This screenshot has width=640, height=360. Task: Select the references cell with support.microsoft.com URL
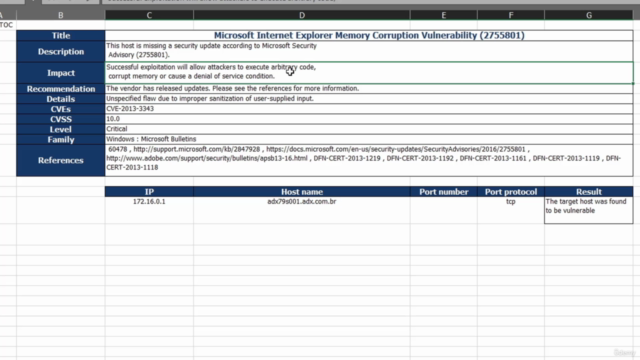coord(369,159)
